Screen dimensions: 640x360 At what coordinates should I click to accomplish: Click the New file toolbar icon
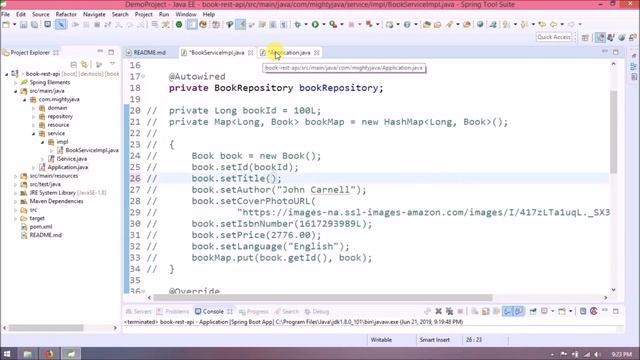coord(6,24)
